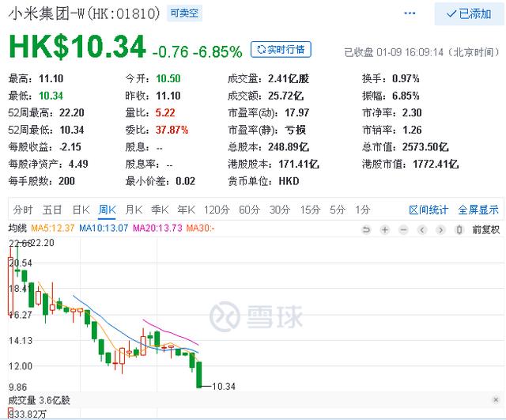Click the 实时行情 real-time quote button
Image resolution: width=506 pixels, height=420 pixels.
pos(281,49)
